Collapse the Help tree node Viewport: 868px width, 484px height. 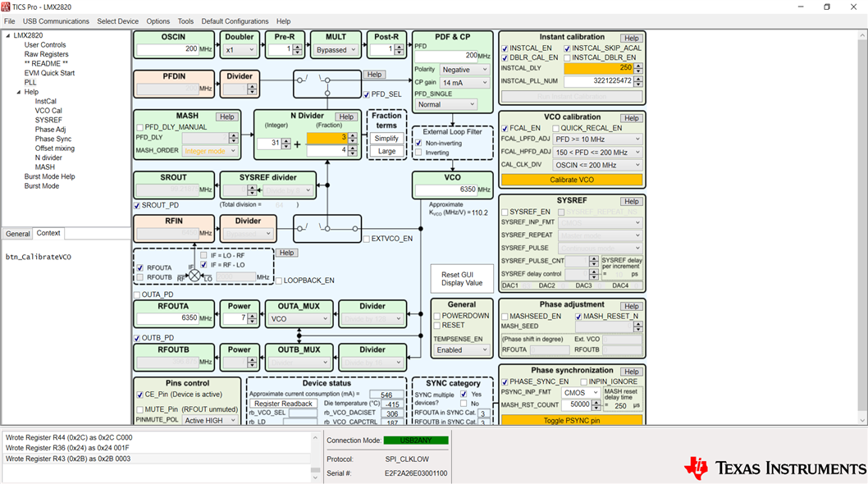pos(18,92)
